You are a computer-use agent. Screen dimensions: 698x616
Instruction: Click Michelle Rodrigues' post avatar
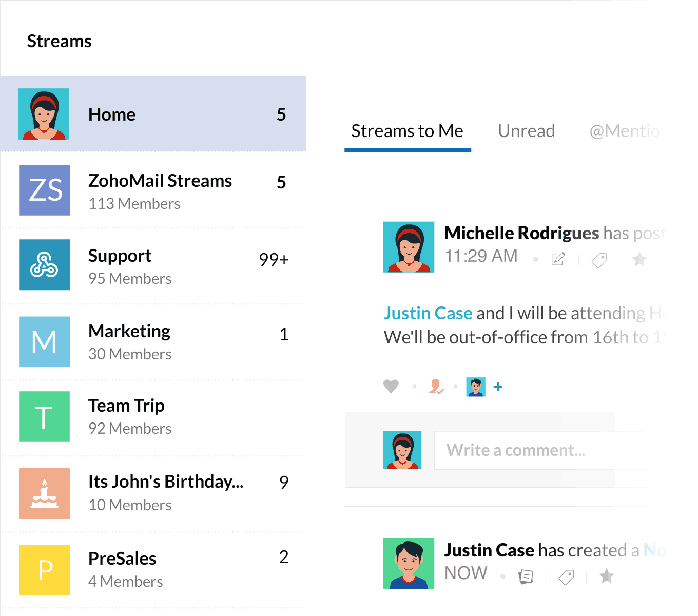pos(409,247)
